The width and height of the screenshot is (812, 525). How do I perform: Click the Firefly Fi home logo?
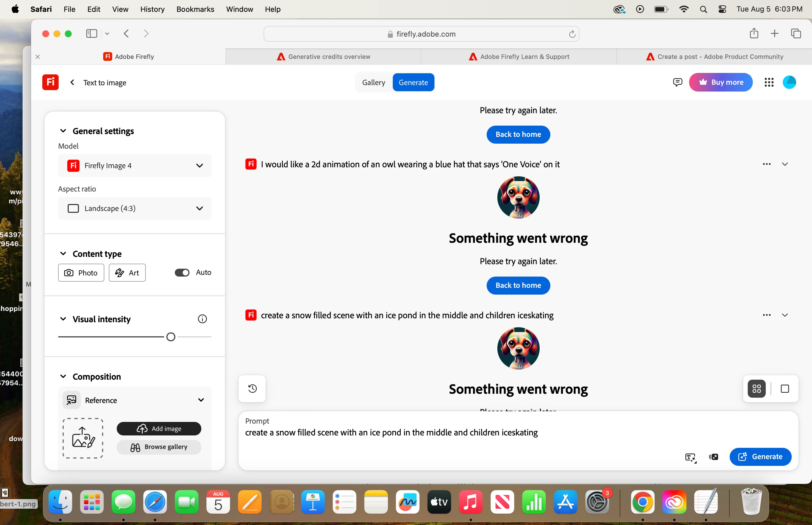point(50,82)
